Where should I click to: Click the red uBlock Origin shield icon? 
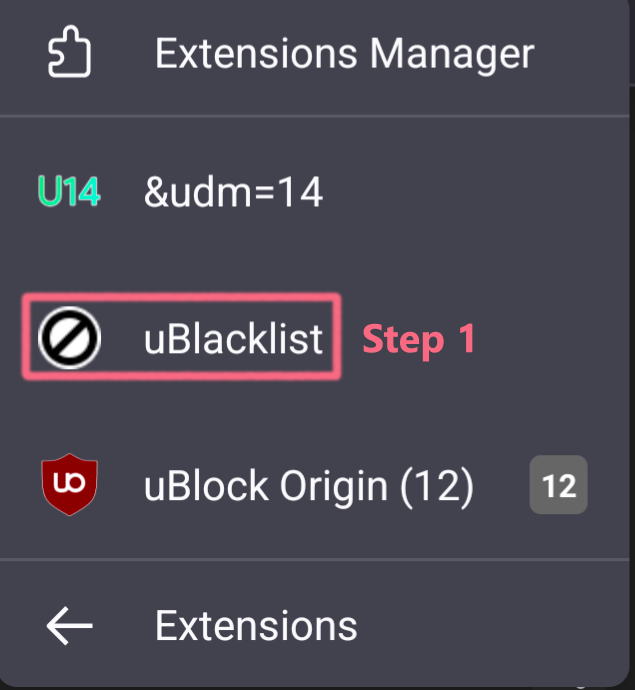69,486
